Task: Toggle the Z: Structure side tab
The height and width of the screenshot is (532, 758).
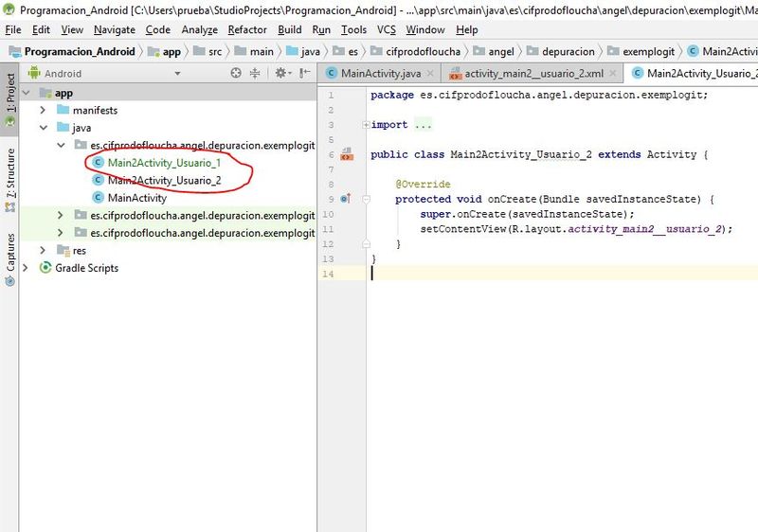Action: (x=10, y=180)
